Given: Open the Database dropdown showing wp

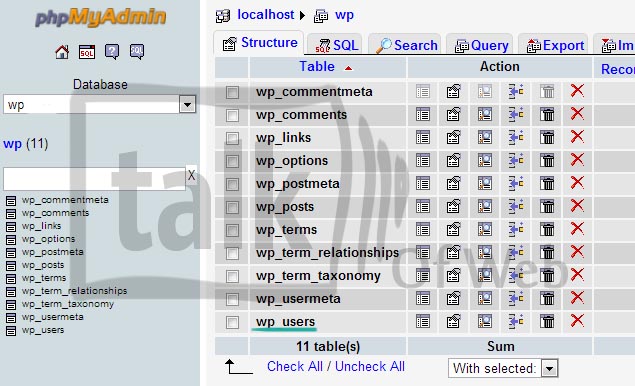Looking at the screenshot, I should point(100,104).
